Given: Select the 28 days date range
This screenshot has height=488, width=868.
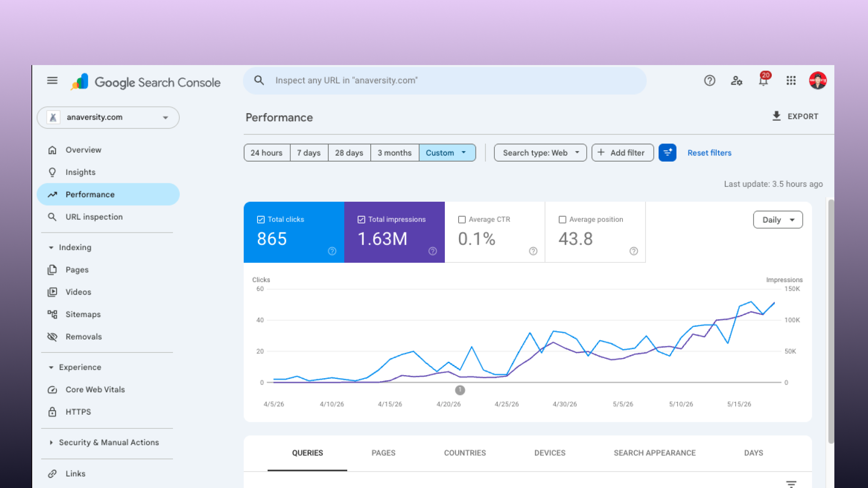Looking at the screenshot, I should point(349,153).
